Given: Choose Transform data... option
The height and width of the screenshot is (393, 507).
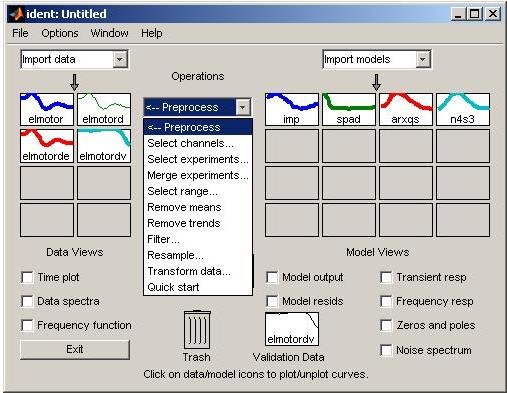Looking at the screenshot, I should click(198, 271).
